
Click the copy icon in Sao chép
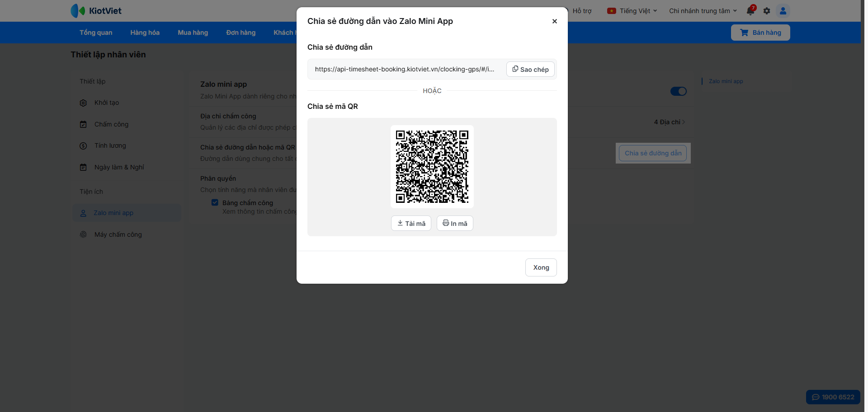(x=515, y=69)
